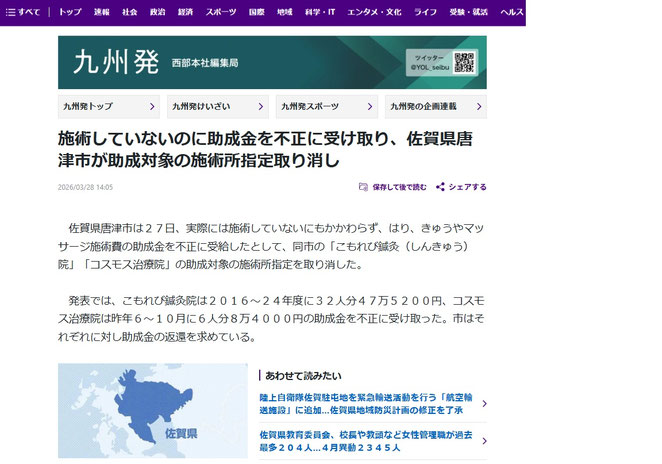Screen dimensions: 662x464
Task: Click chevron on 九州発トップ button
Action: pyautogui.click(x=152, y=107)
